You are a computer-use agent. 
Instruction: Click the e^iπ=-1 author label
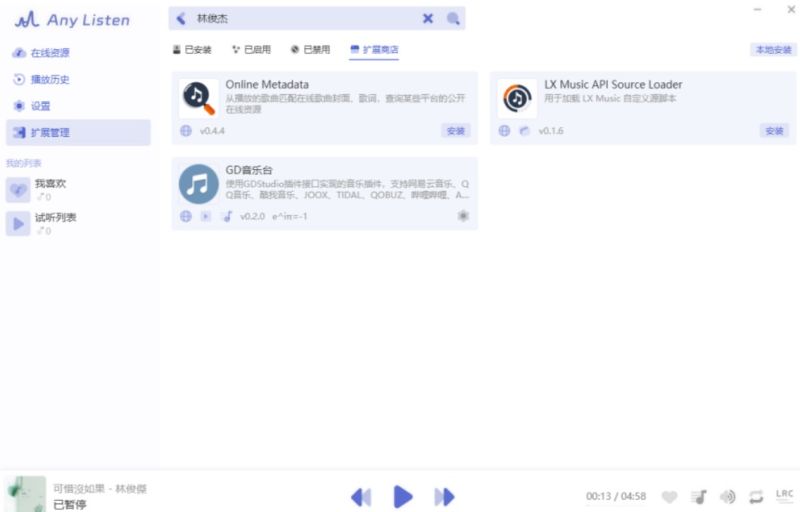coord(290,217)
